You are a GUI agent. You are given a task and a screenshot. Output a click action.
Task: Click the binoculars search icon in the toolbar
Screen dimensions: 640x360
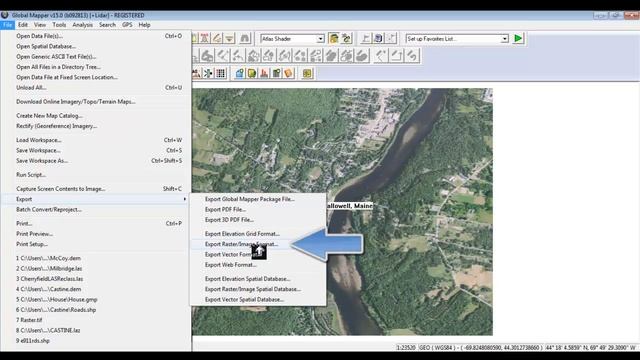(244, 38)
